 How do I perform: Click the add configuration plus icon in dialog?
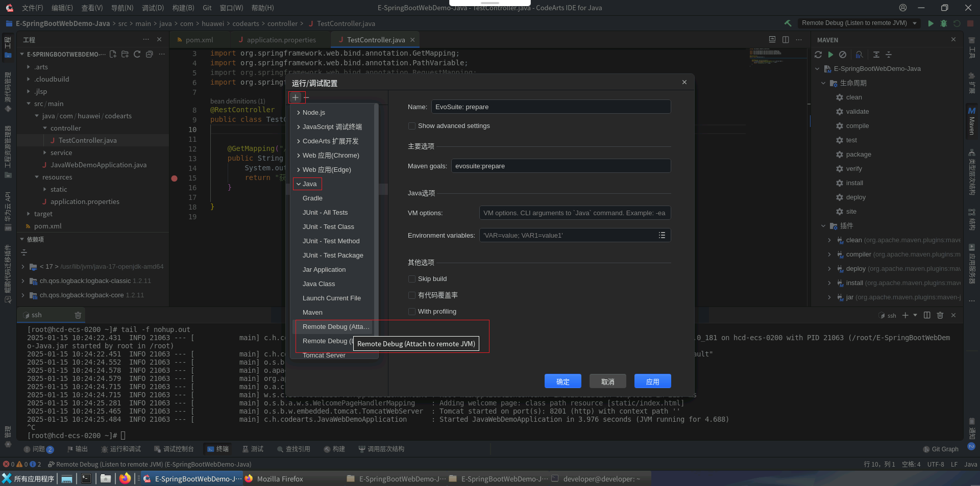pos(296,97)
